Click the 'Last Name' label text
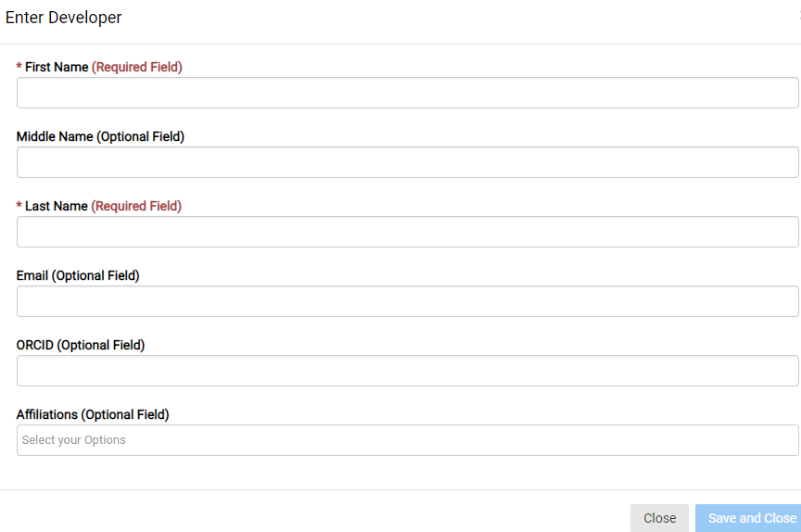The width and height of the screenshot is (801, 532). point(57,206)
